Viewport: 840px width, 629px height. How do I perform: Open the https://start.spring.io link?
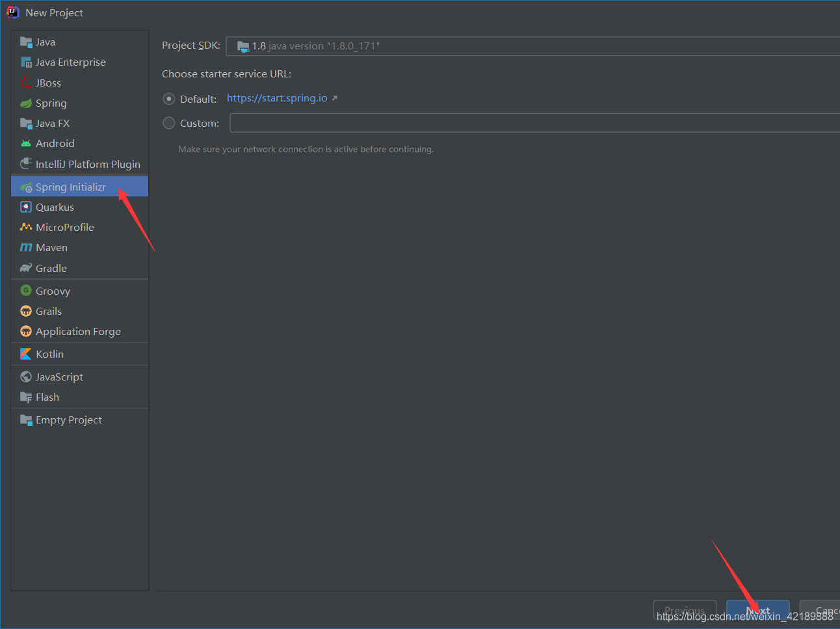(277, 98)
